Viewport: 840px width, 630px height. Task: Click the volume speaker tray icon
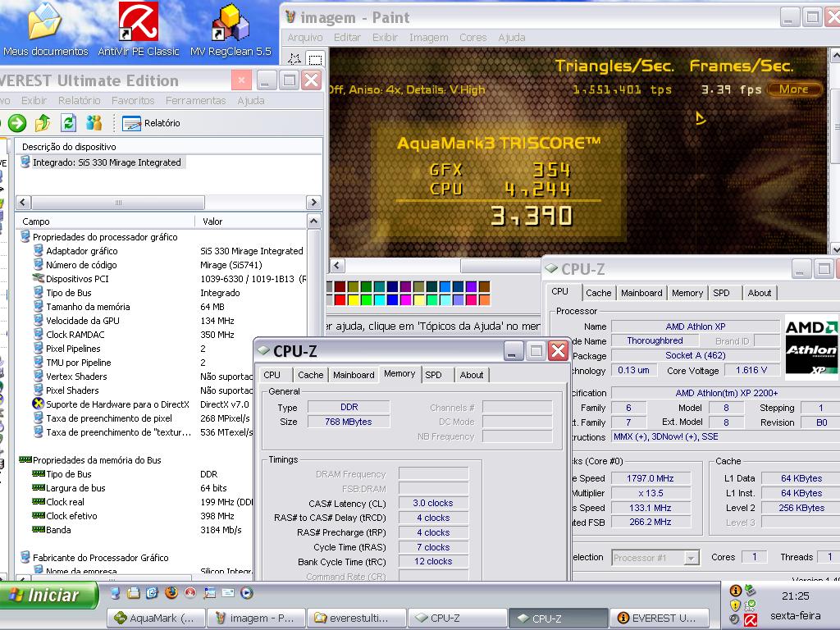click(736, 619)
